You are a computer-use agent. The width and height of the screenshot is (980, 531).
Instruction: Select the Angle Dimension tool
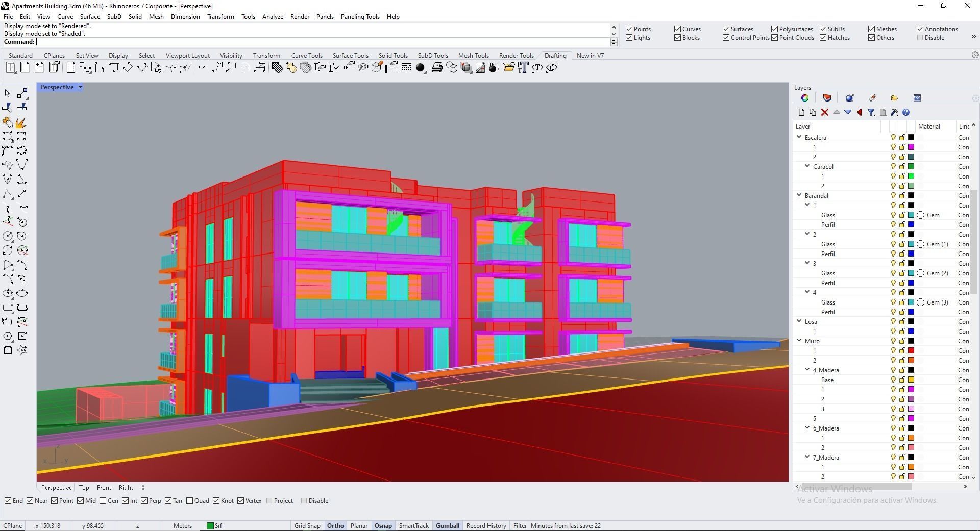point(156,67)
